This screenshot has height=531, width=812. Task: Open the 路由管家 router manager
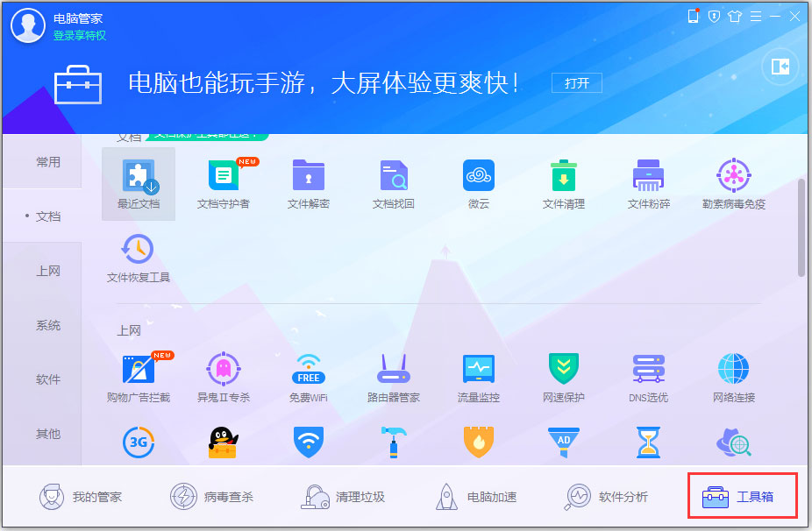point(393,375)
